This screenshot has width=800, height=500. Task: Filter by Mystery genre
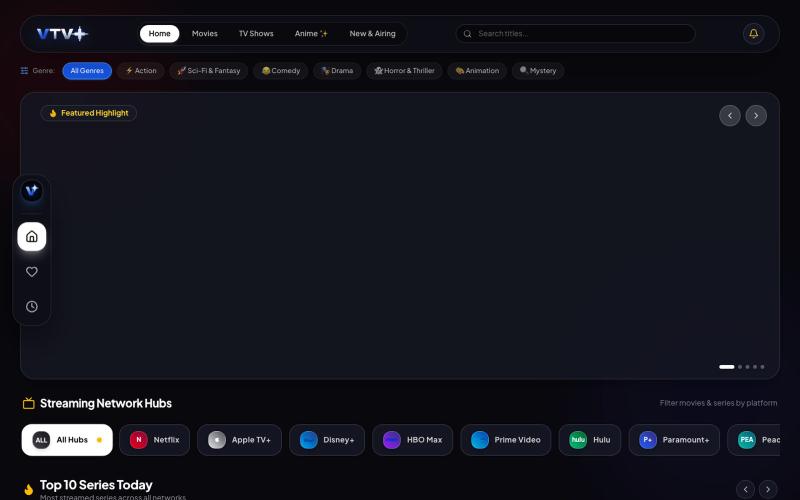[x=538, y=71]
